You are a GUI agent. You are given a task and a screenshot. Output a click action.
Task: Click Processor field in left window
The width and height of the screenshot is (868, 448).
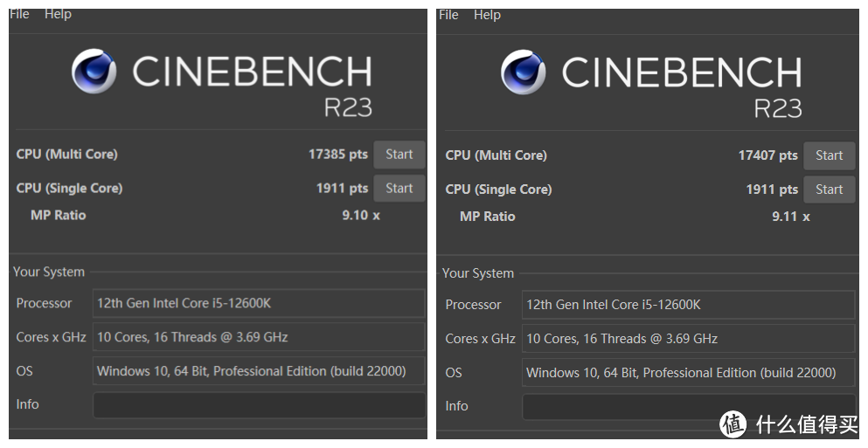259,303
